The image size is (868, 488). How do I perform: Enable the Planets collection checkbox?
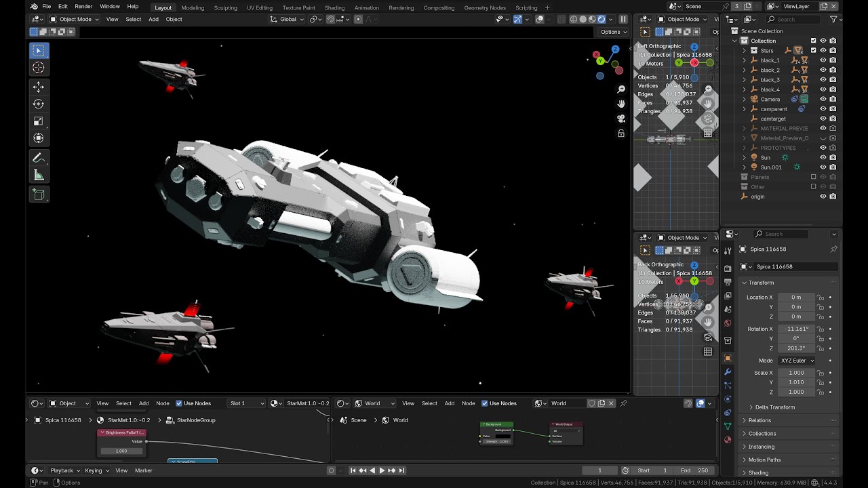(814, 177)
